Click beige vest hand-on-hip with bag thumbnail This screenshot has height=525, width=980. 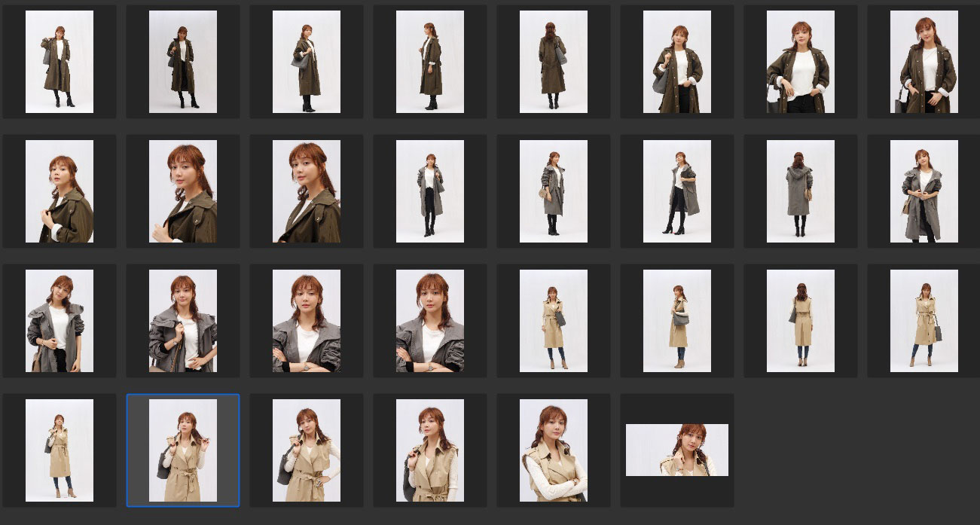tap(306, 450)
